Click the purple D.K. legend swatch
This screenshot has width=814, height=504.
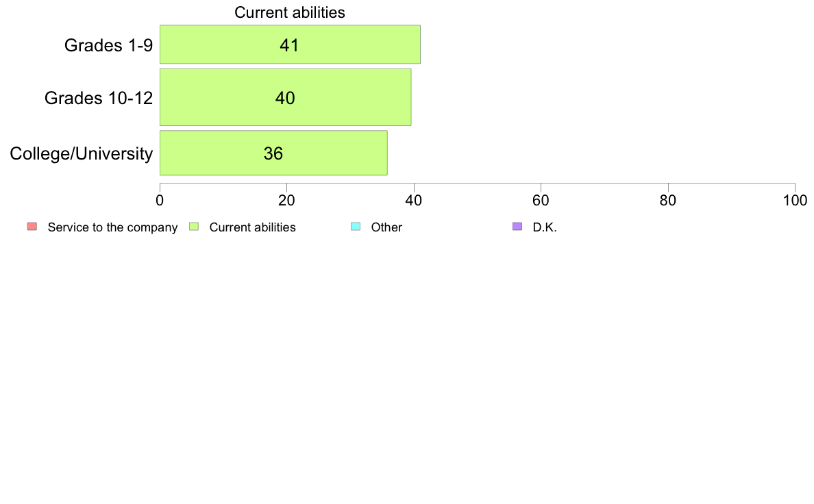tap(517, 227)
